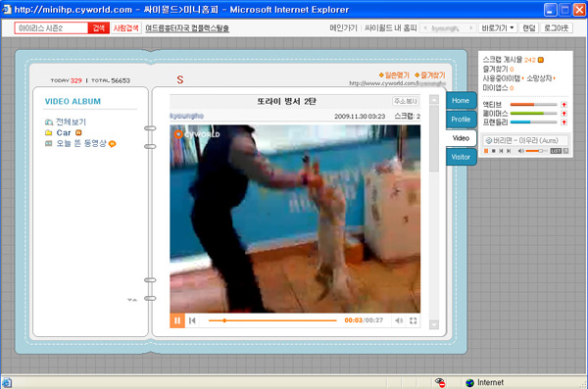Click the Internet zone status bar indicator
The width and height of the screenshot is (588, 389).
click(484, 382)
